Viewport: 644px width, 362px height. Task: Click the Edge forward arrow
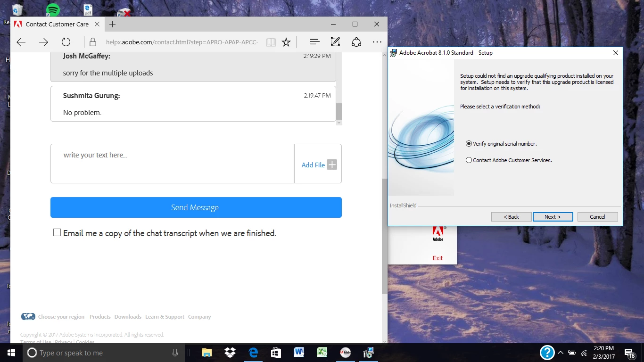tap(43, 42)
